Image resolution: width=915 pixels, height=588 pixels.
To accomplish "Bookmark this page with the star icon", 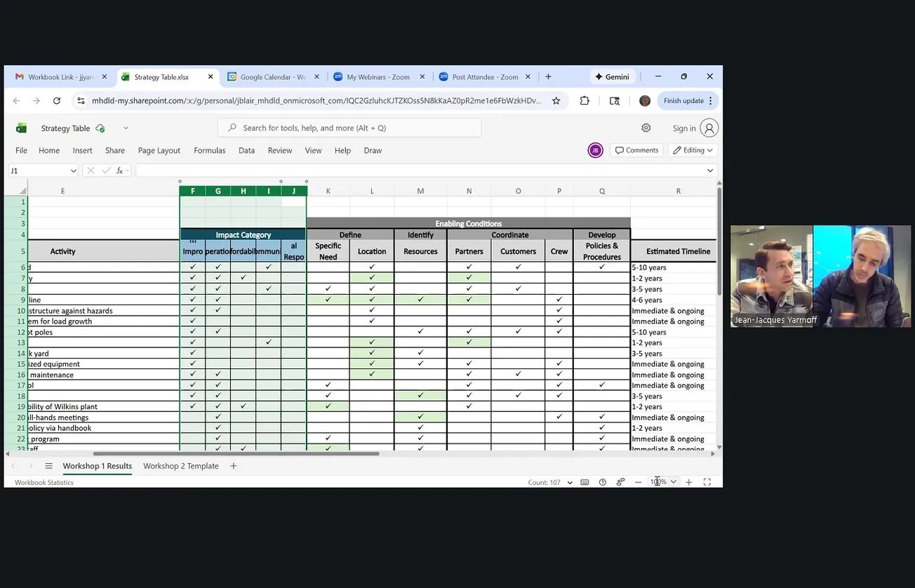I will click(556, 101).
